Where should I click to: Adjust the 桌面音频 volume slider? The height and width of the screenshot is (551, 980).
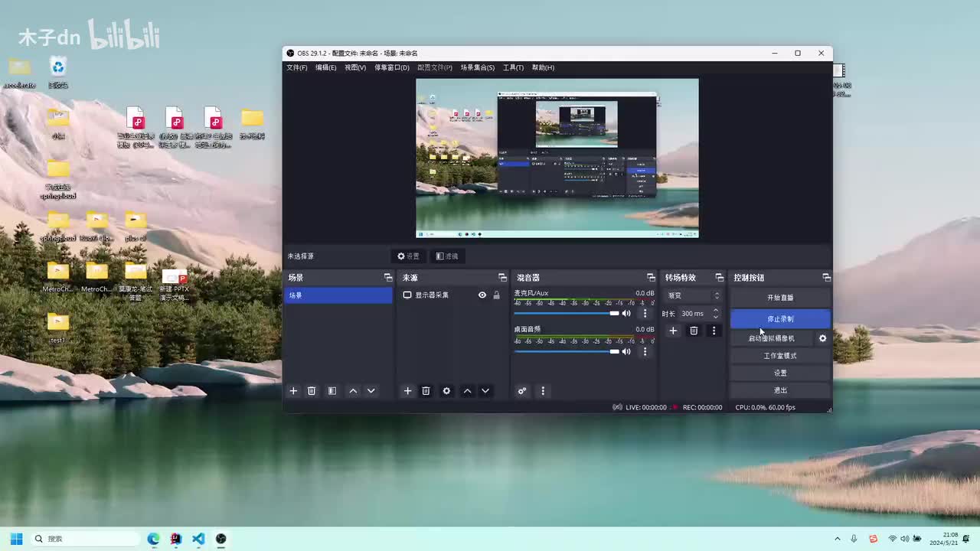click(x=567, y=351)
